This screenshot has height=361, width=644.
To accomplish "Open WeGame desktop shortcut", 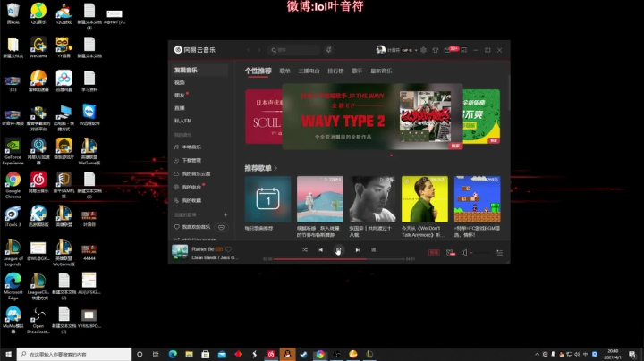I will click(38, 47).
